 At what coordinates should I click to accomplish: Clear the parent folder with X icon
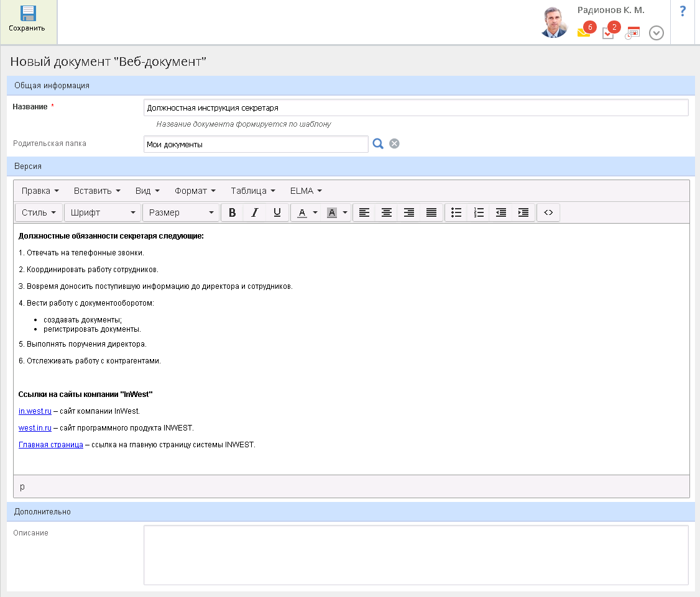click(394, 144)
